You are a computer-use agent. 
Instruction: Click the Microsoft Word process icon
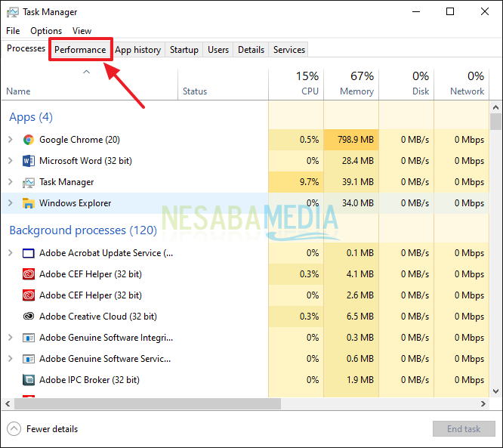29,161
